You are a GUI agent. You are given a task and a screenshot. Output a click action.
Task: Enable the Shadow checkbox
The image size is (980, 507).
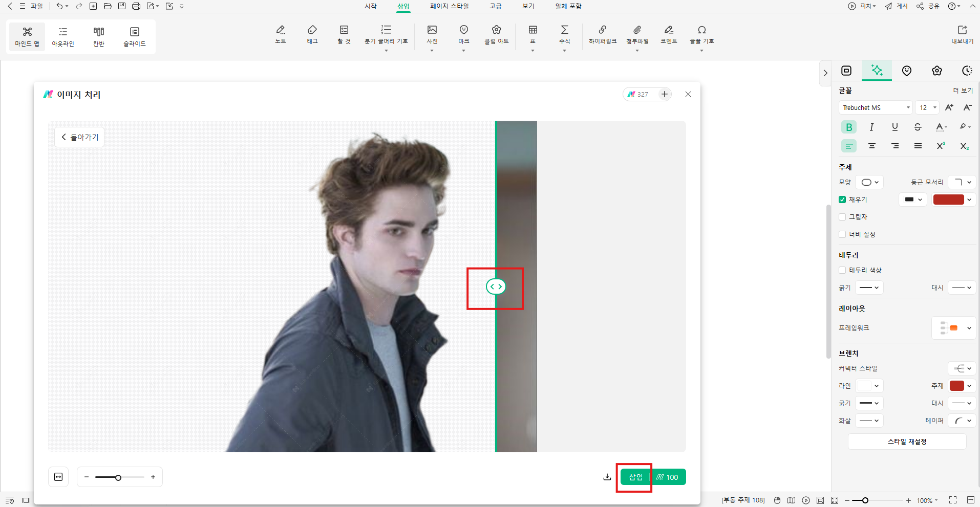coord(842,217)
